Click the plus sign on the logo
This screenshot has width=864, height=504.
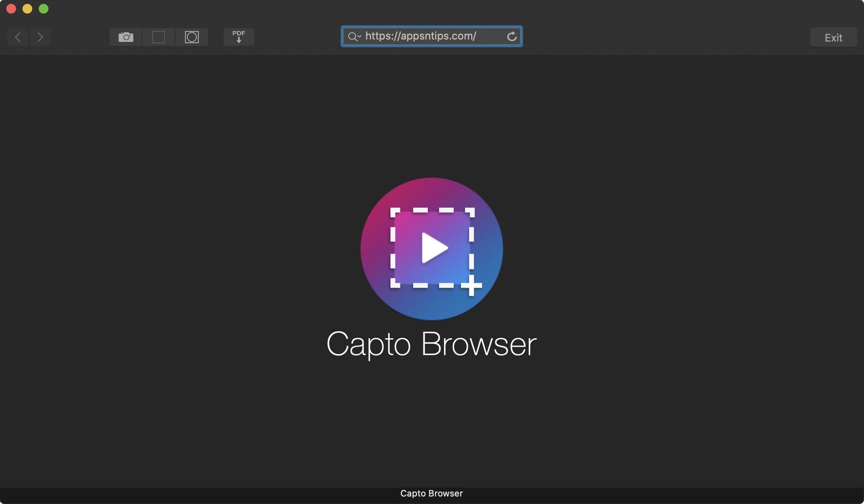pyautogui.click(x=471, y=285)
